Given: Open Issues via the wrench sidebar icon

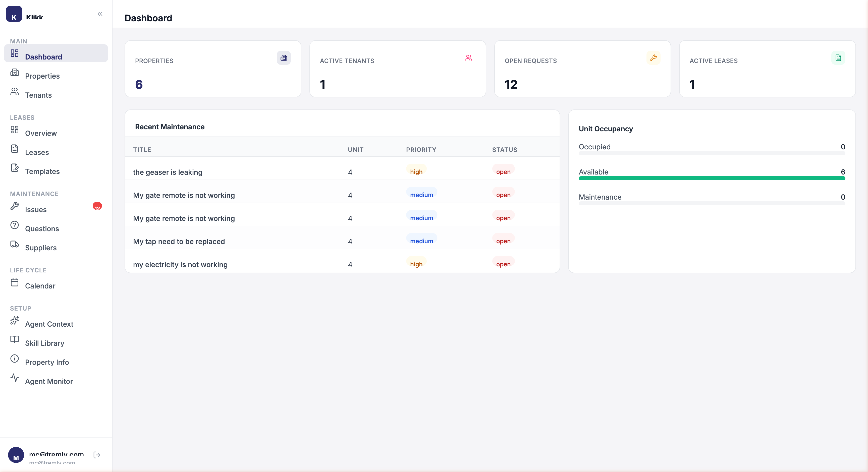Looking at the screenshot, I should (15, 206).
